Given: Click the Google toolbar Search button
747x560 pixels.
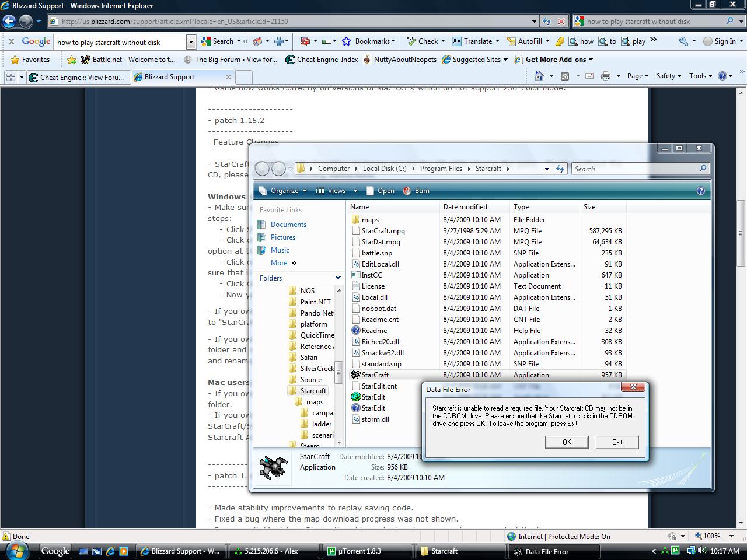Looking at the screenshot, I should pos(218,41).
